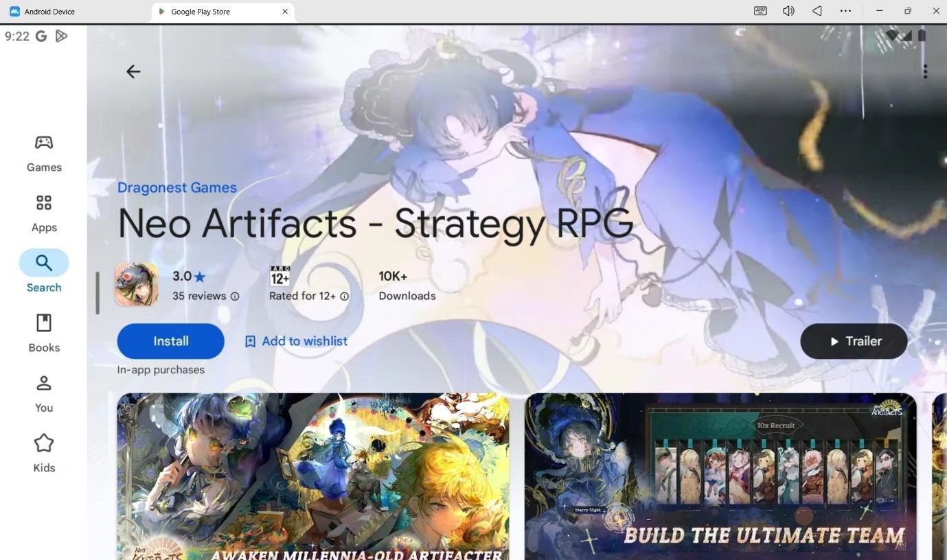This screenshot has width=947, height=560.
Task: Click the volume icon in the emulator toolbar
Action: (788, 10)
